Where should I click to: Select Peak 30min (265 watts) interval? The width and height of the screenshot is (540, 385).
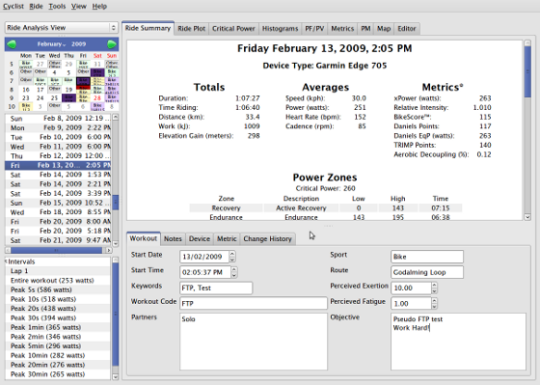58,374
